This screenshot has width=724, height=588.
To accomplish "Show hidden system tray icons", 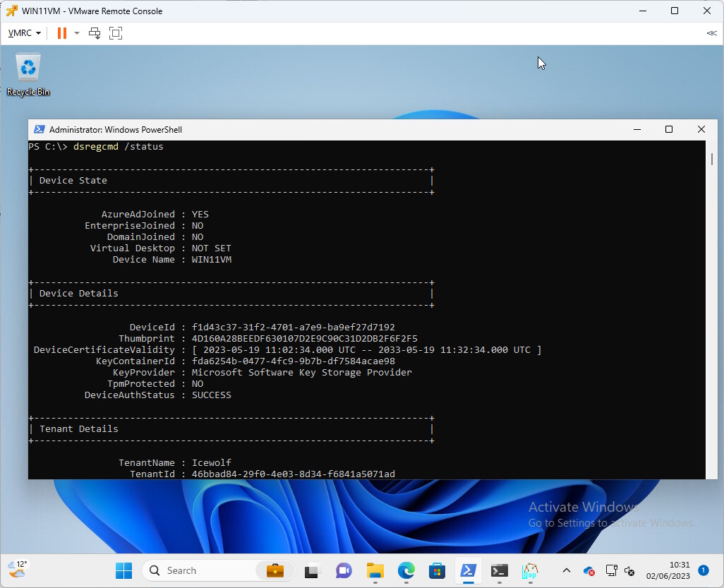I will [x=567, y=571].
